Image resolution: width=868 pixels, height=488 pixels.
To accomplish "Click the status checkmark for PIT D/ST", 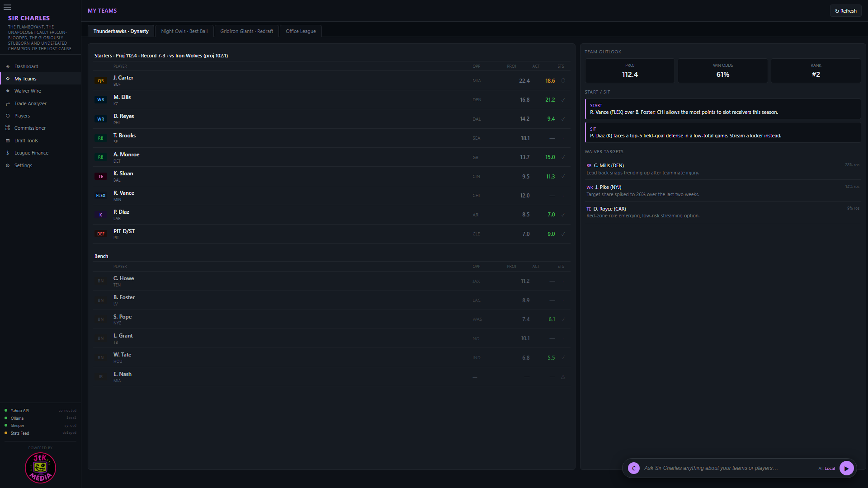I will (x=563, y=234).
